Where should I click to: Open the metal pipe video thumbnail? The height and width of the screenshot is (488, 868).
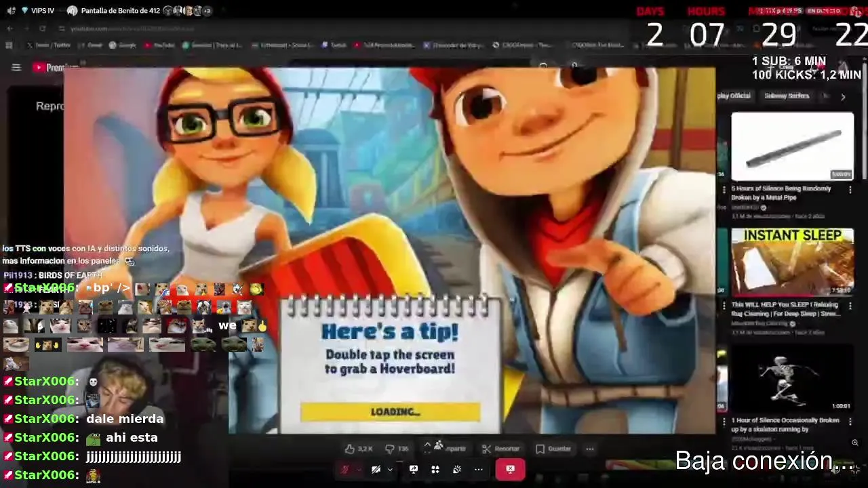pyautogui.click(x=792, y=146)
